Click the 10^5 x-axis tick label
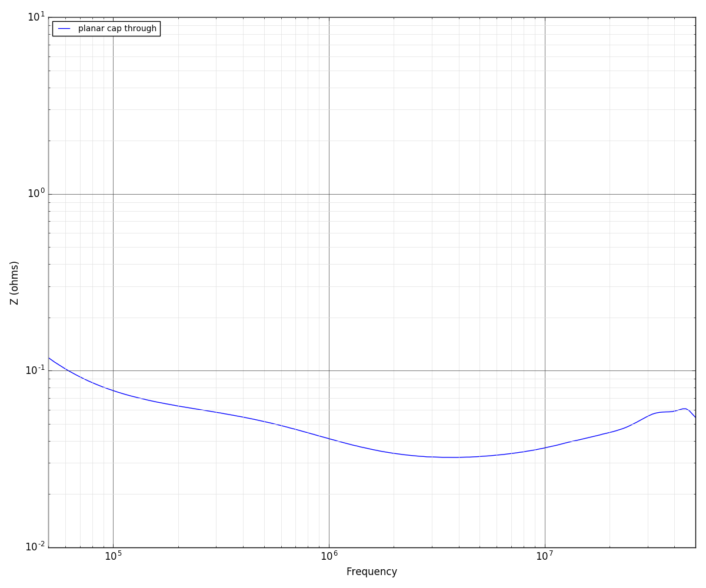The height and width of the screenshot is (588, 706). click(x=113, y=556)
